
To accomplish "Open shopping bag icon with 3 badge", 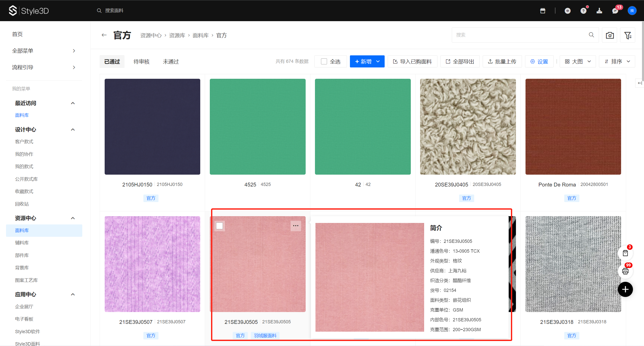I will click(625, 253).
